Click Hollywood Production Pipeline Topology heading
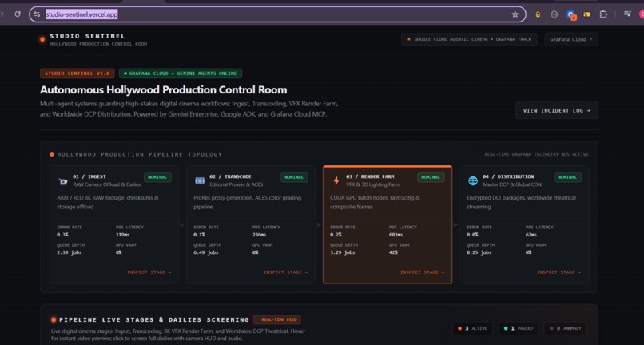 tap(140, 154)
